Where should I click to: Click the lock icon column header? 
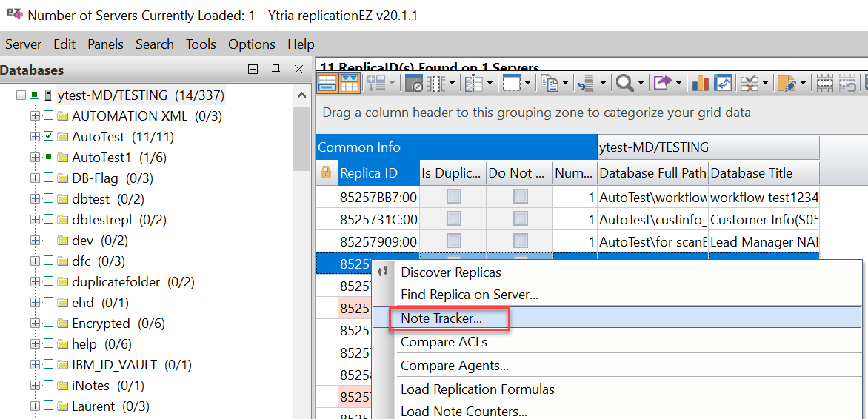(326, 173)
